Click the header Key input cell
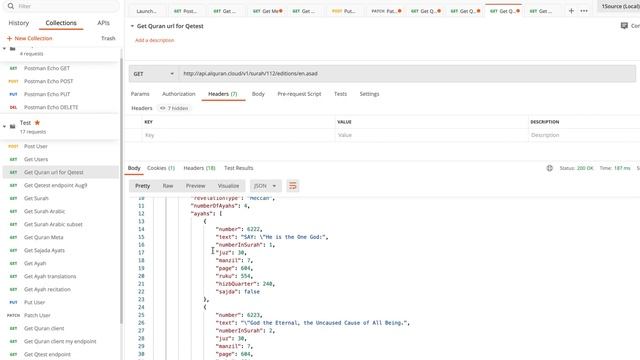The image size is (640, 360). [238, 135]
